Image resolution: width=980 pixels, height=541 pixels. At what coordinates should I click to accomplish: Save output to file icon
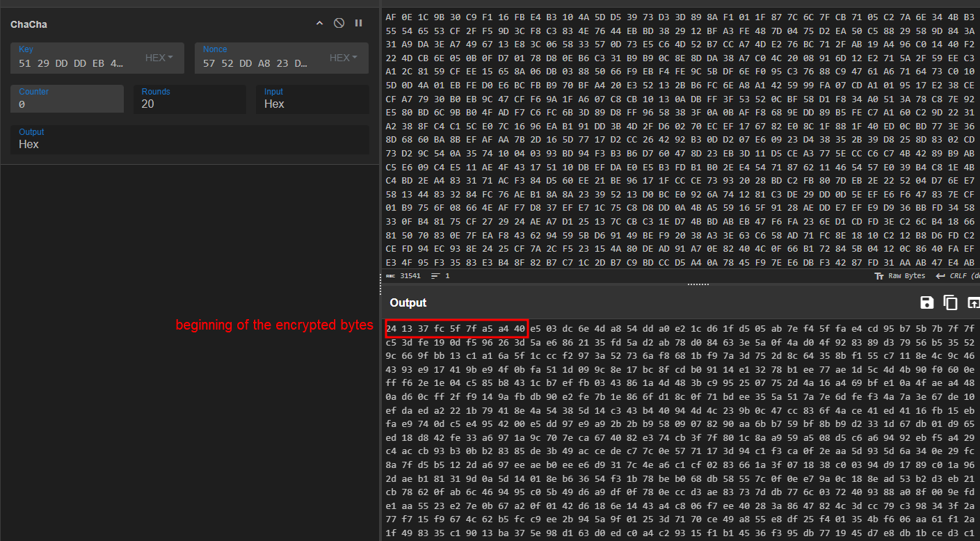(926, 302)
